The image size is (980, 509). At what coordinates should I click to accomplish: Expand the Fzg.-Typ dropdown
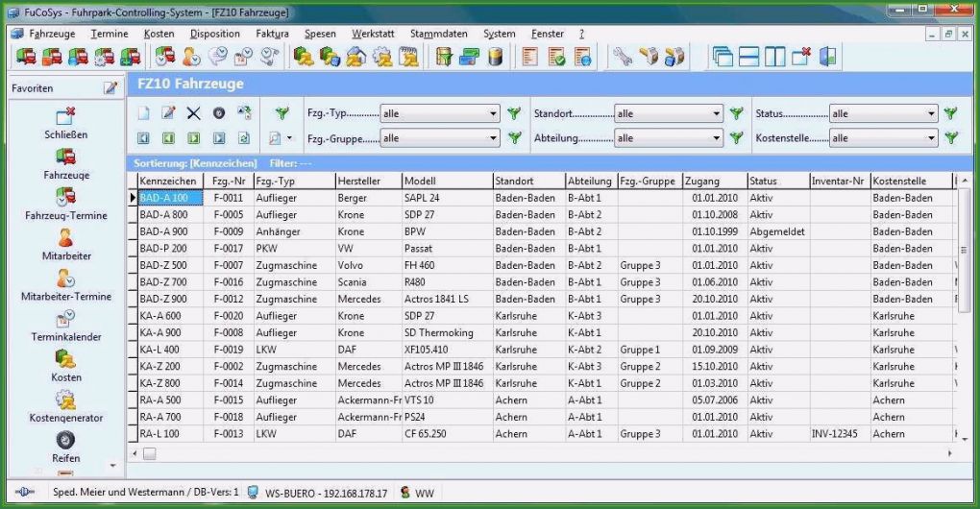[492, 113]
